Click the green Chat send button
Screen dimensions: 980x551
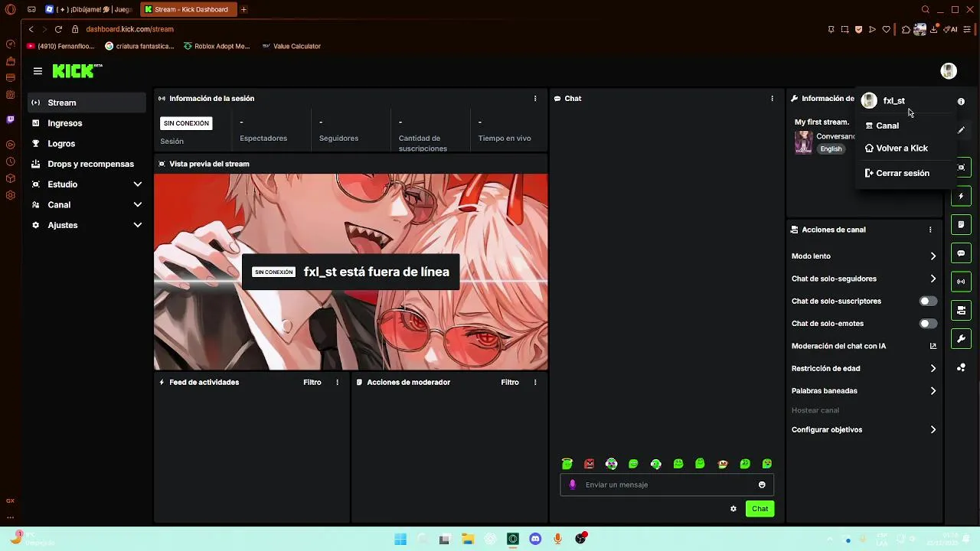(760, 509)
